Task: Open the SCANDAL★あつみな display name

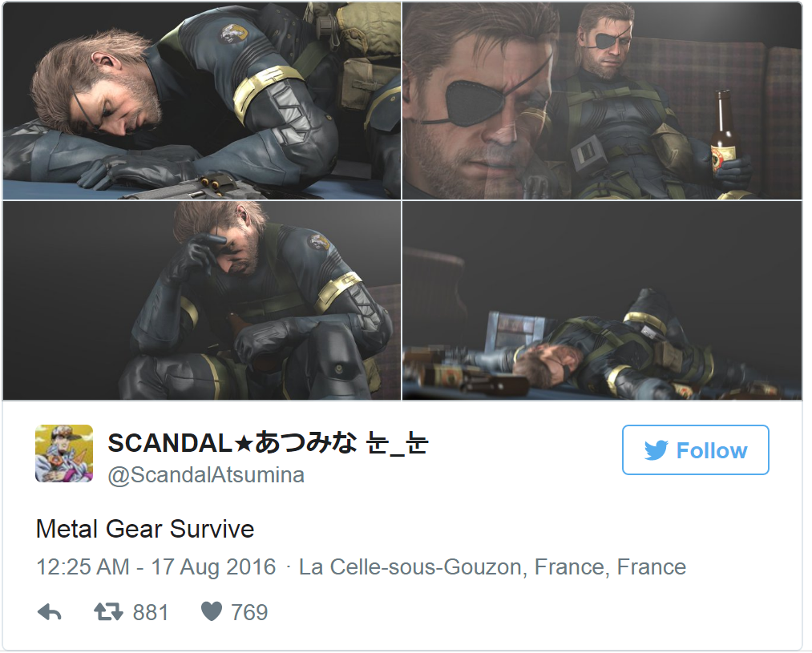Action: point(268,443)
